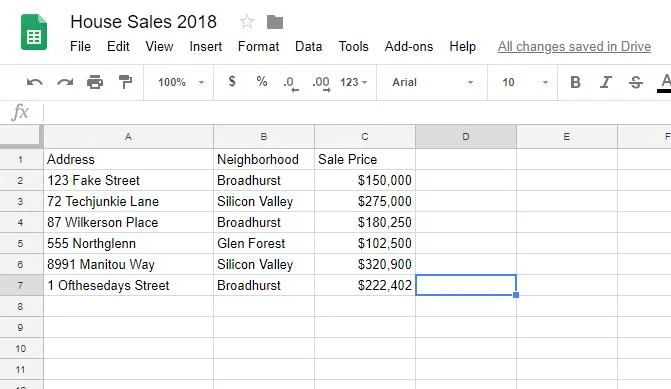The image size is (671, 389).
Task: Toggle strikethrough formatting
Action: tap(635, 82)
